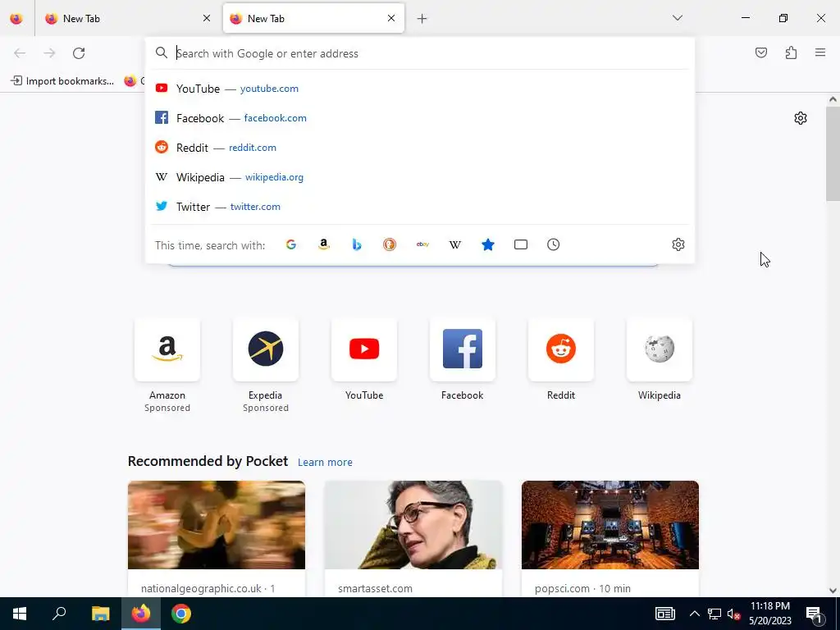Open the Extensions puzzle icon

pos(792,52)
